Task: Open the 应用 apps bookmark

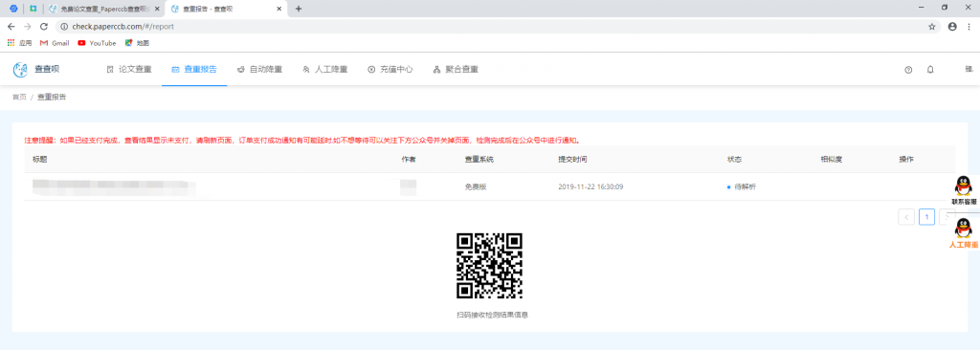Action: pos(19,43)
